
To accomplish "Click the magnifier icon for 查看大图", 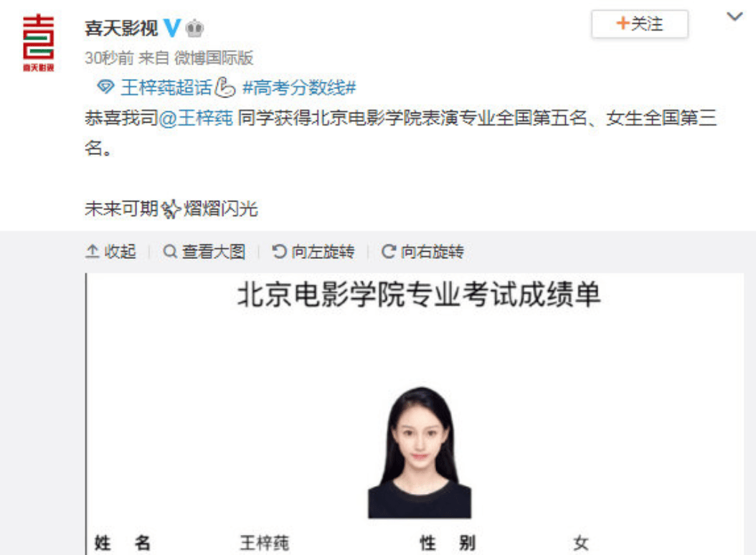I will pyautogui.click(x=169, y=251).
